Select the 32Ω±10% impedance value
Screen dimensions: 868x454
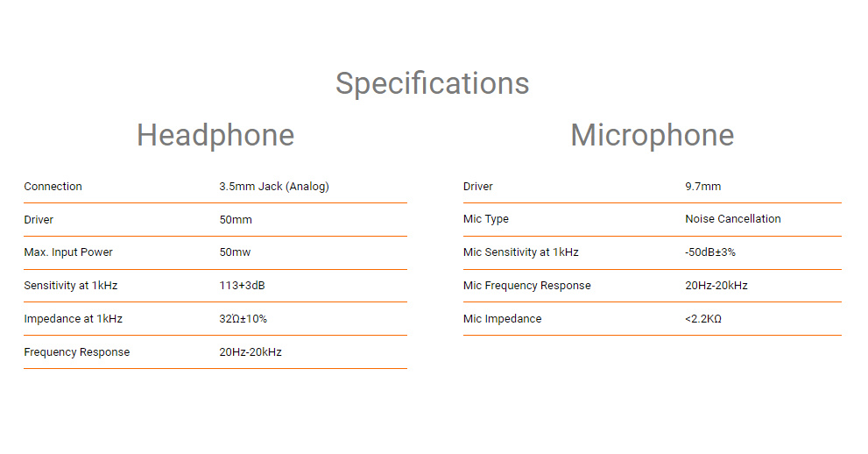[x=243, y=319]
